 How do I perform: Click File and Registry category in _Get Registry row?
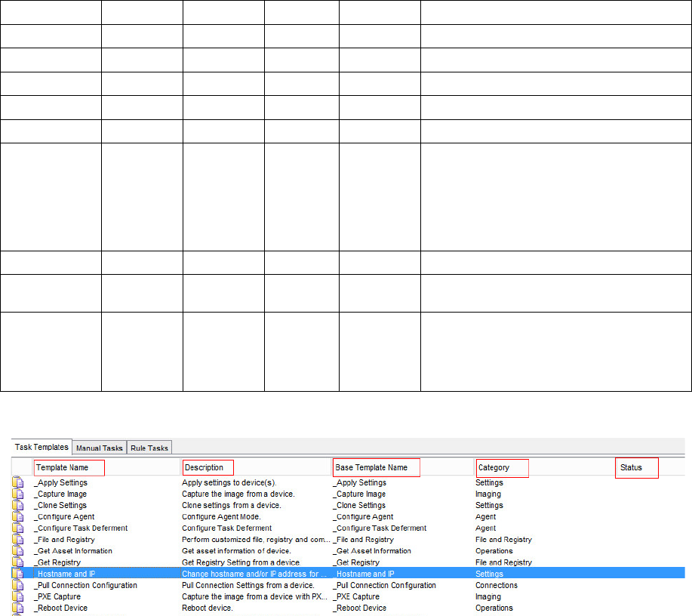click(x=503, y=562)
